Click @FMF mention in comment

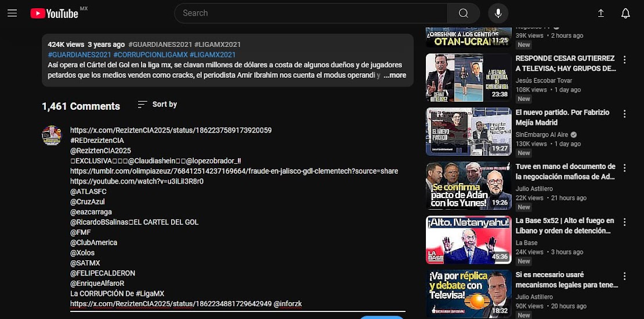coord(81,232)
